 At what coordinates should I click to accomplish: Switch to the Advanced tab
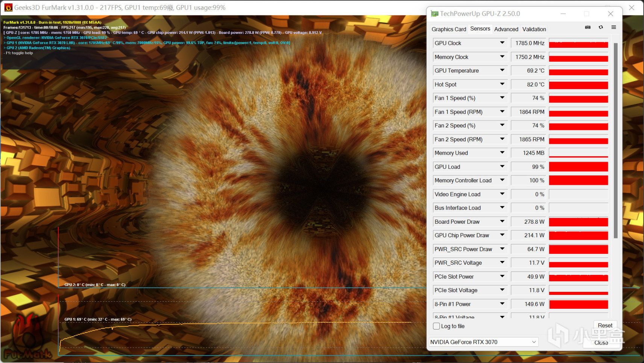[506, 29]
